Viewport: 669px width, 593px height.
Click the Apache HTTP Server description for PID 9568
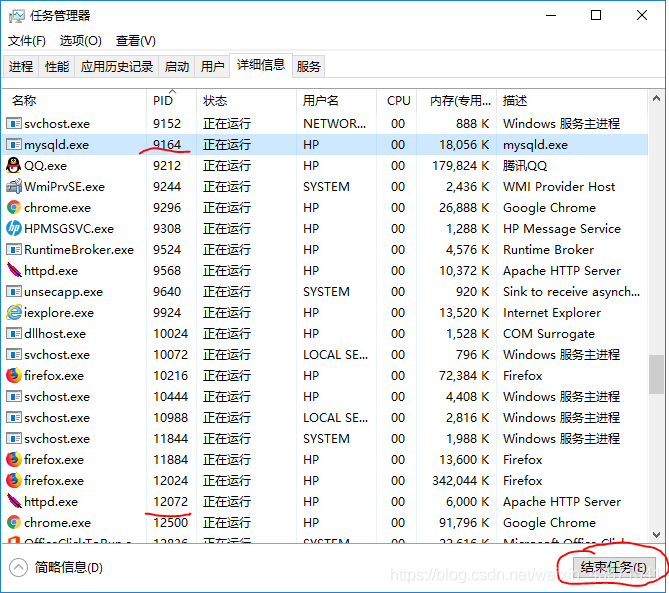562,270
